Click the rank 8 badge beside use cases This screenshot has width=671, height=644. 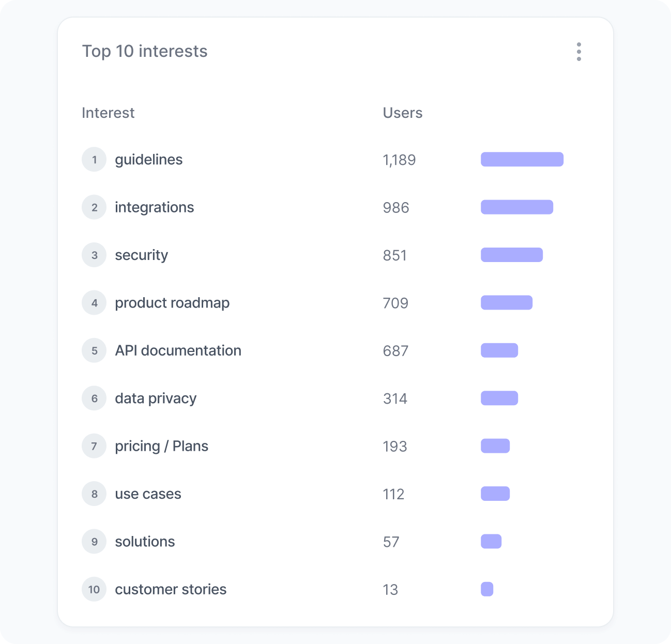point(94,494)
